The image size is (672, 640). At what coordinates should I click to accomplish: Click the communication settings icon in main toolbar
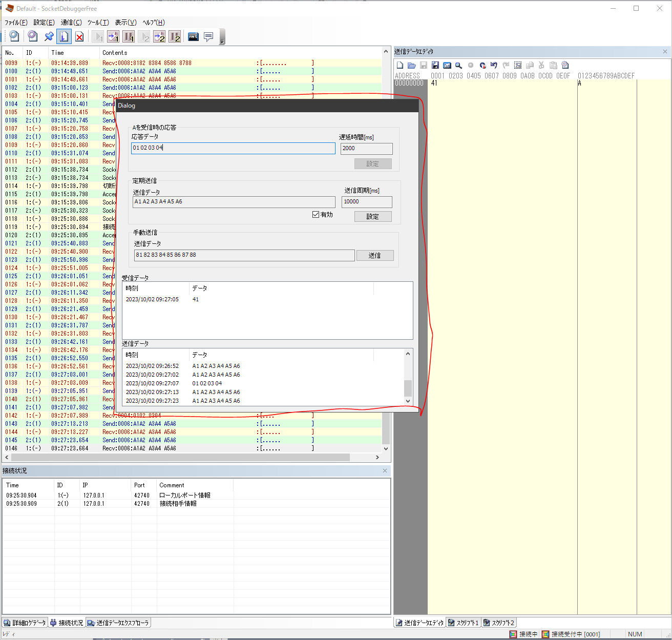coord(14,36)
